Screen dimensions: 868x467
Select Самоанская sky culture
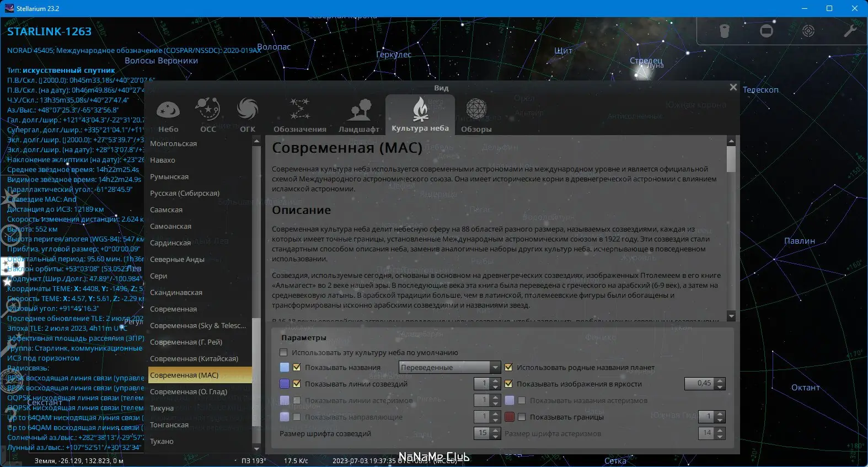pos(200,226)
